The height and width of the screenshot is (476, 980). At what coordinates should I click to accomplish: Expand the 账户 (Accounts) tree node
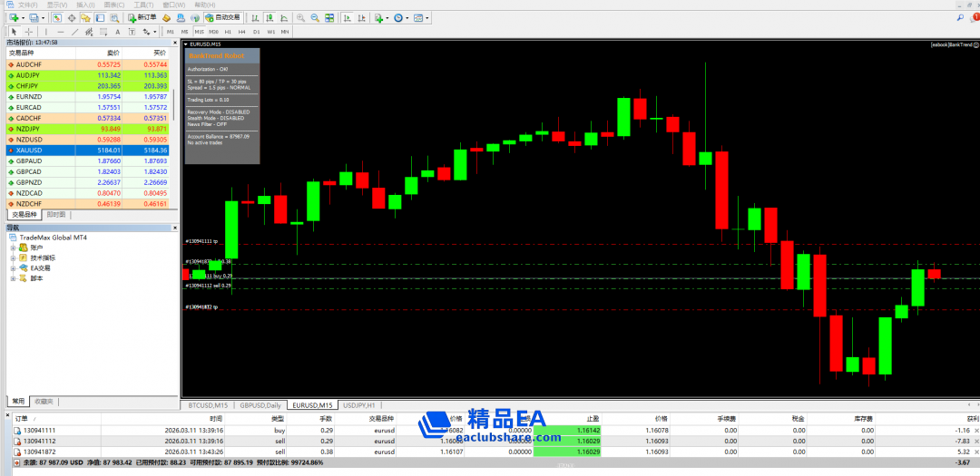pos(13,248)
